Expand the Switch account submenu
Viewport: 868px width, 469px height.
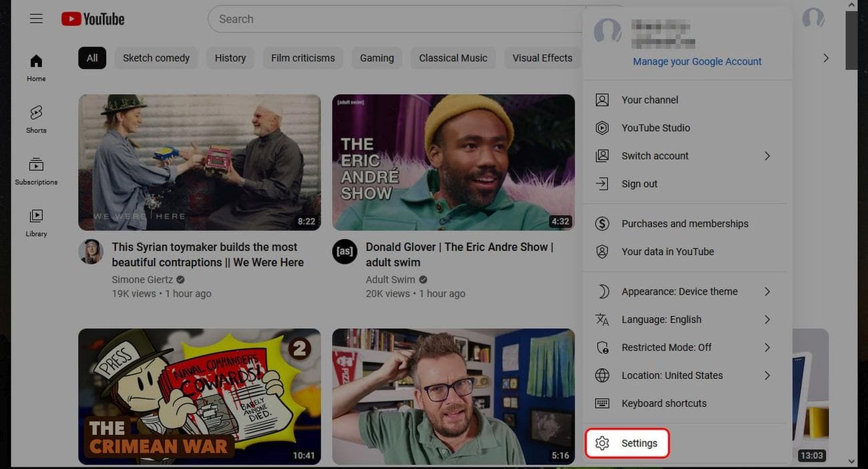pos(655,156)
